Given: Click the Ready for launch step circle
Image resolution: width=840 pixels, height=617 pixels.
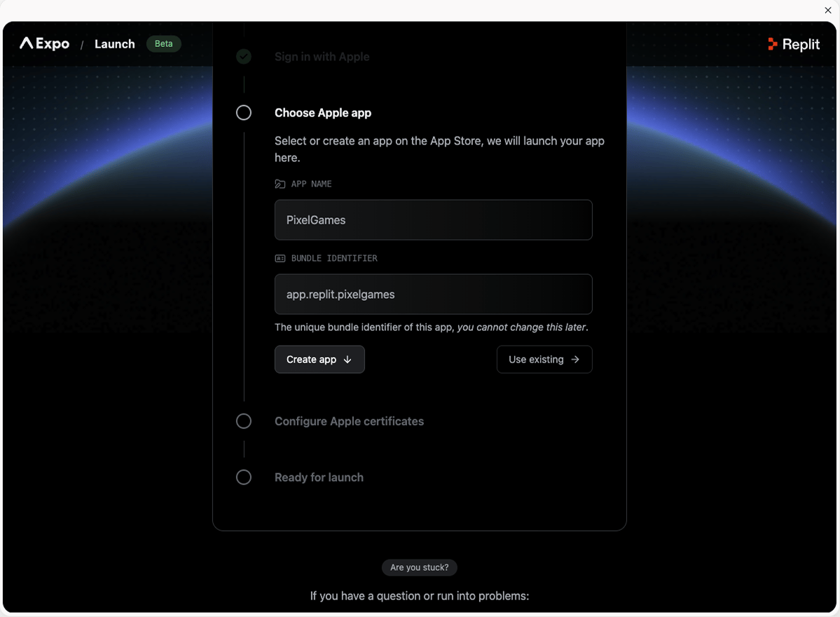Looking at the screenshot, I should [244, 477].
